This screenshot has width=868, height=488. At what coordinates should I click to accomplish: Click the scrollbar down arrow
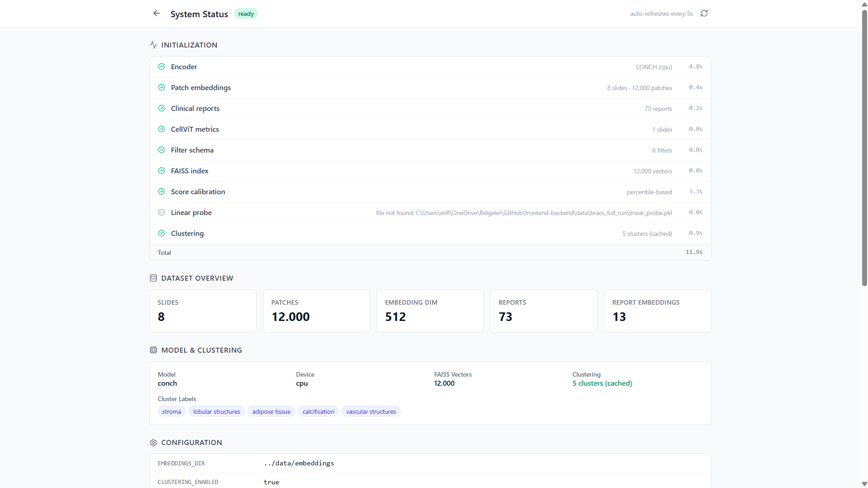(x=864, y=484)
